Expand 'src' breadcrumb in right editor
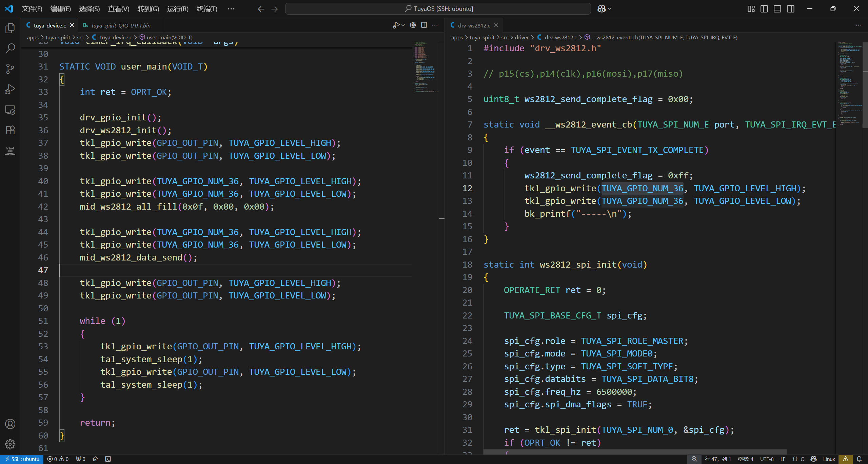 tap(505, 38)
